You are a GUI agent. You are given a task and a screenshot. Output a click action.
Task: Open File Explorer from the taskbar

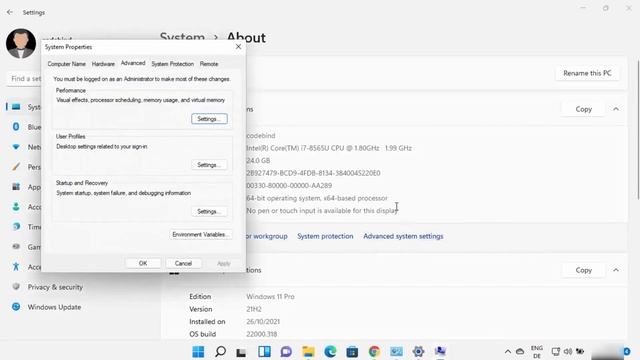(308, 351)
